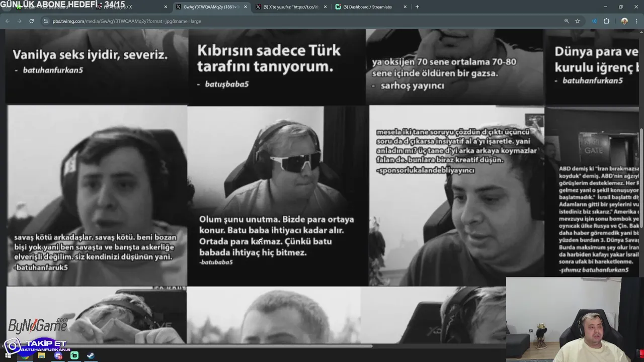Click the attribution "-sponsorlukalandebliyayıncı"
This screenshot has width=644, height=362.
tap(426, 170)
